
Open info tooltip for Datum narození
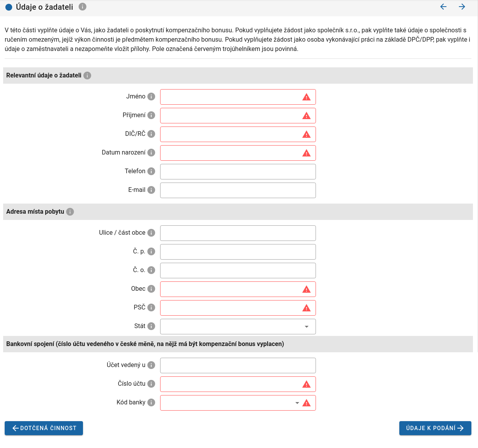pos(151,153)
